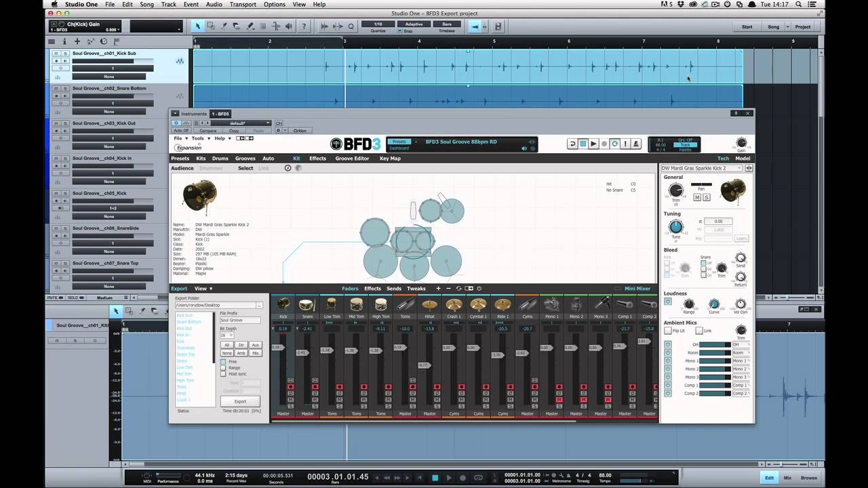Click the Snare channel drum icon in mixer
The height and width of the screenshot is (488, 868).
(307, 305)
